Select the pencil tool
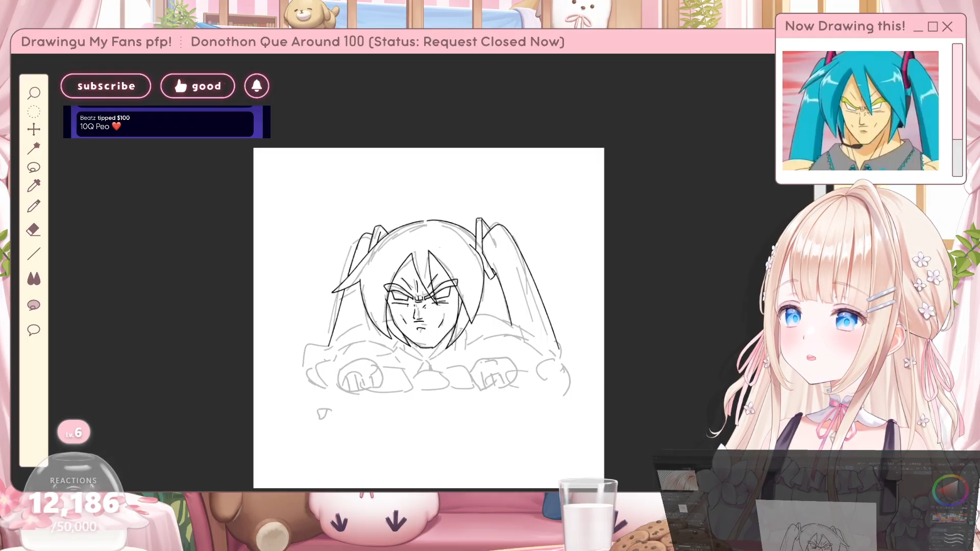The image size is (980, 551). (x=34, y=206)
